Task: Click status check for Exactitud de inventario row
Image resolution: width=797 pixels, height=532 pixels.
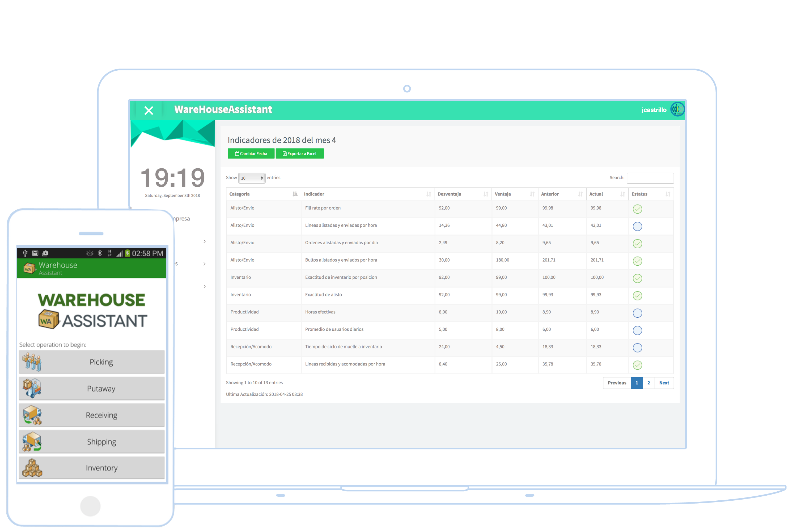Action: point(638,278)
